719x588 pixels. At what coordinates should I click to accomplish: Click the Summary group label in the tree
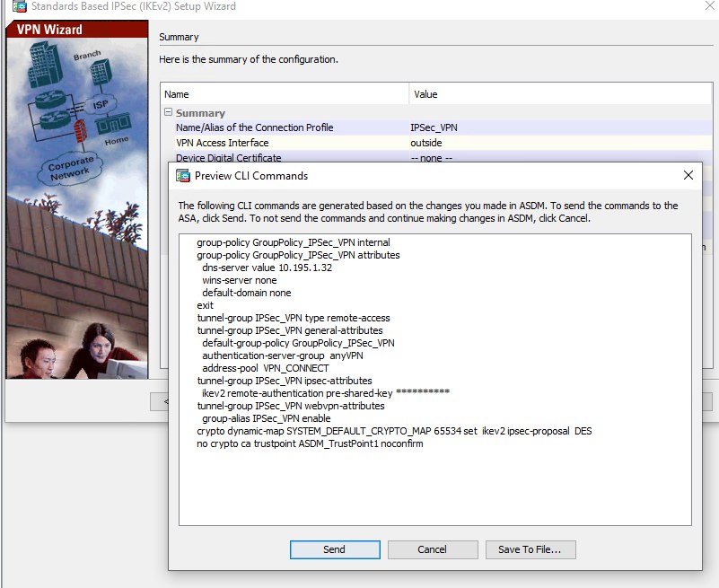coord(200,113)
